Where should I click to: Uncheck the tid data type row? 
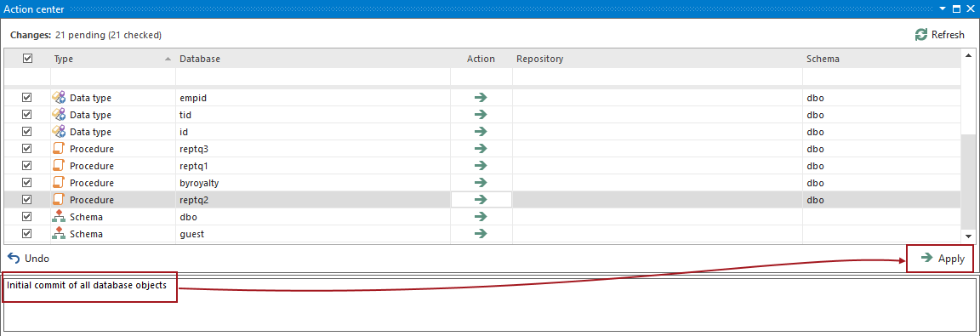click(x=27, y=115)
